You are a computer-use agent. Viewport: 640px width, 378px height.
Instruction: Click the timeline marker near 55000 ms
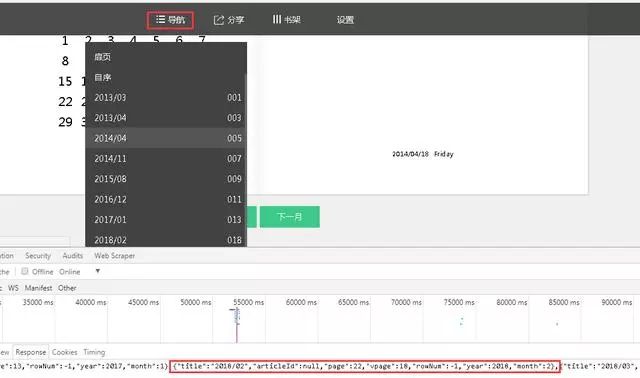pyautogui.click(x=237, y=317)
